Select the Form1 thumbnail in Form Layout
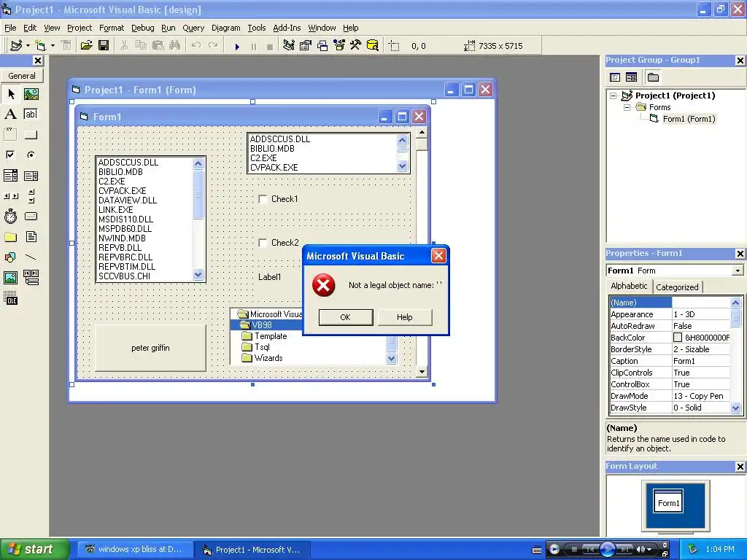The image size is (747, 560). pyautogui.click(x=668, y=502)
